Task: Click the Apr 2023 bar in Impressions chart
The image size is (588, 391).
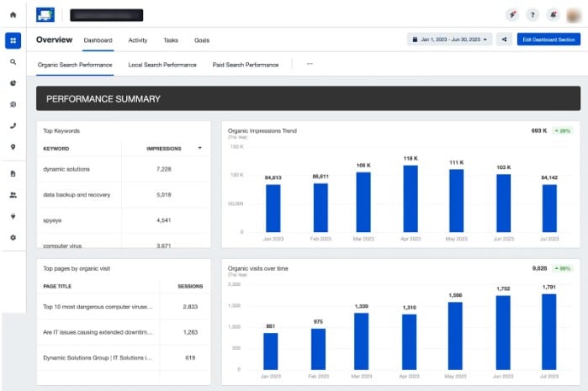Action: click(411, 198)
